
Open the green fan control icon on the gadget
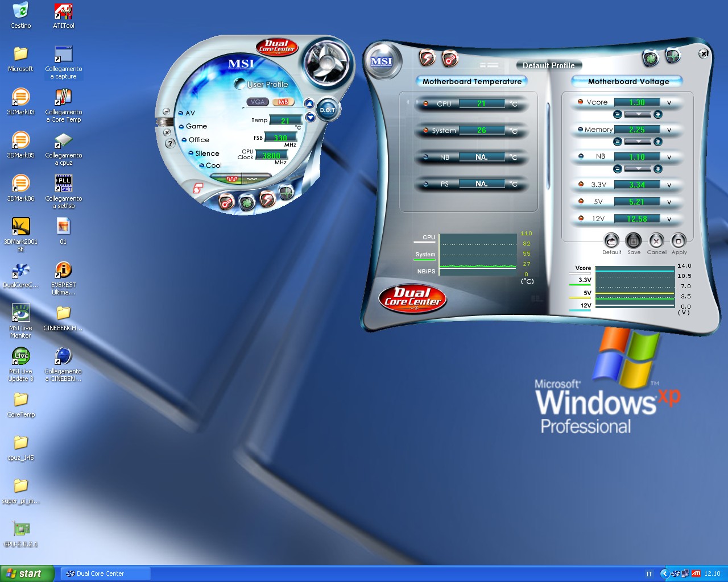(x=247, y=202)
